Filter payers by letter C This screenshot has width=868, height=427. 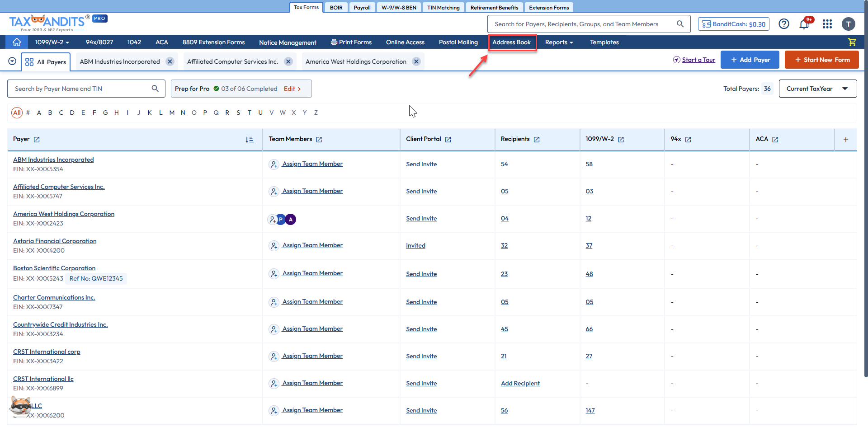(x=61, y=113)
